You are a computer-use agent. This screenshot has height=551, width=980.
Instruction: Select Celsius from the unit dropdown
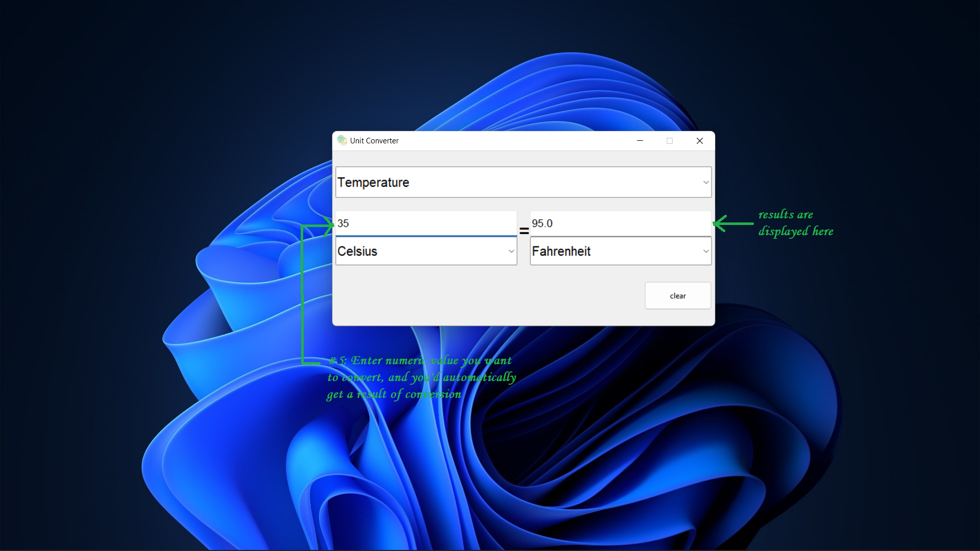point(425,251)
